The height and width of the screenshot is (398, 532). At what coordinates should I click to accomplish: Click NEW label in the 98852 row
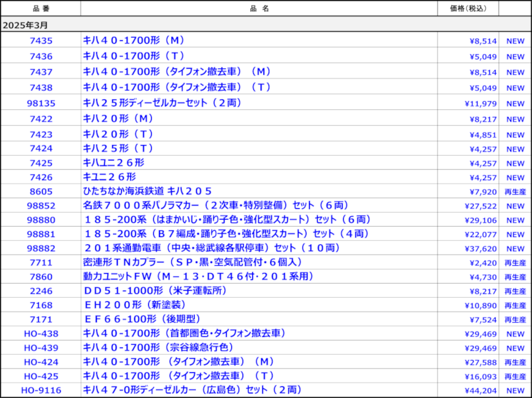[516, 206]
